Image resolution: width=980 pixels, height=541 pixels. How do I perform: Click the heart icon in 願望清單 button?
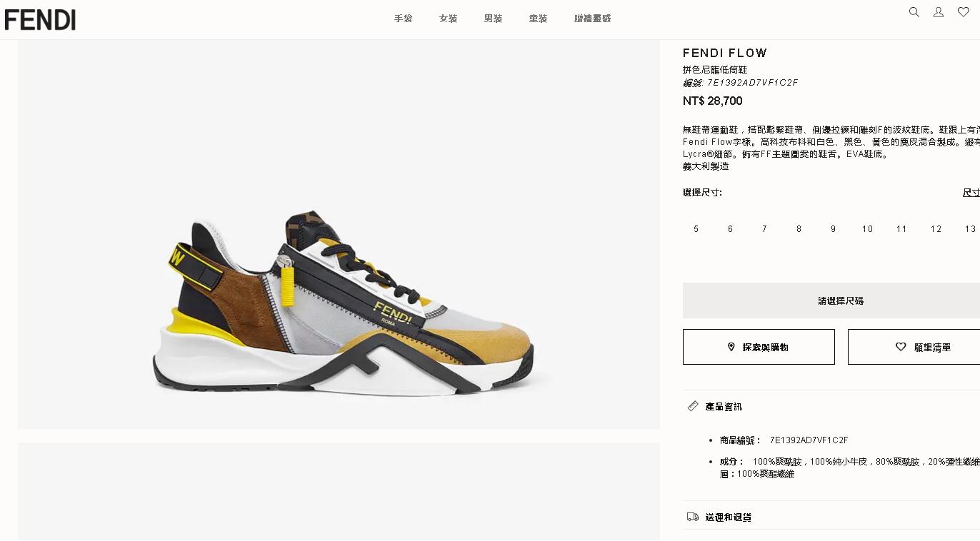(901, 347)
